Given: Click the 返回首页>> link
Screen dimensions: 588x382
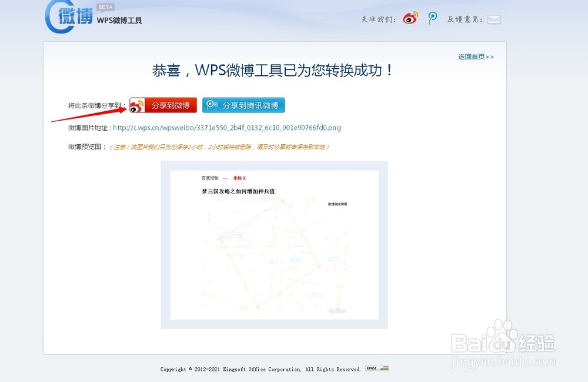Looking at the screenshot, I should tap(476, 57).
